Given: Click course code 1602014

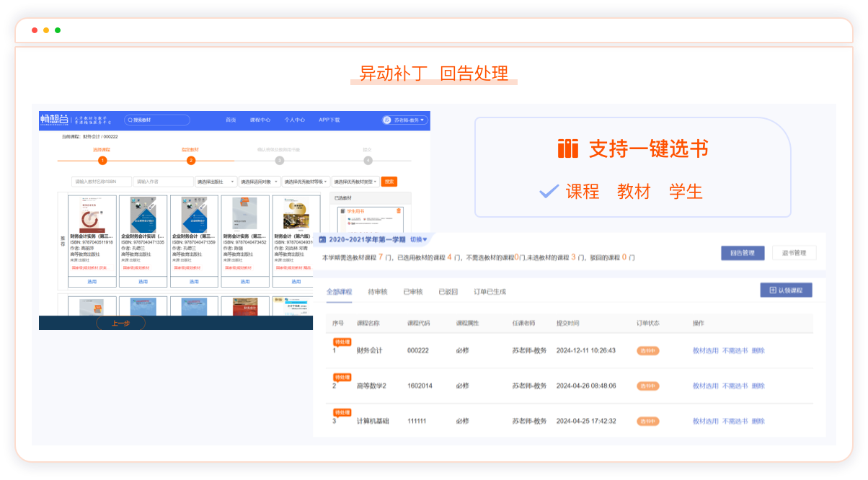Looking at the screenshot, I should (420, 386).
